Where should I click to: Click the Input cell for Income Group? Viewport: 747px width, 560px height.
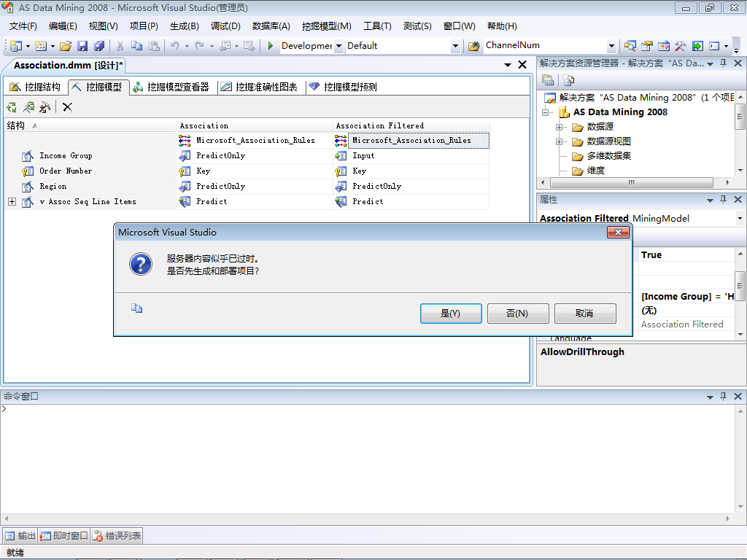pos(411,156)
